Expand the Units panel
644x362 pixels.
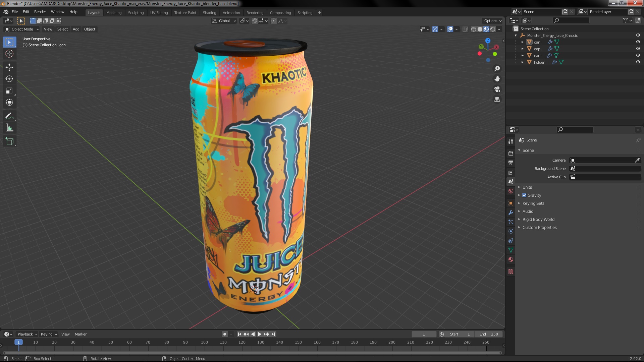coord(527,187)
